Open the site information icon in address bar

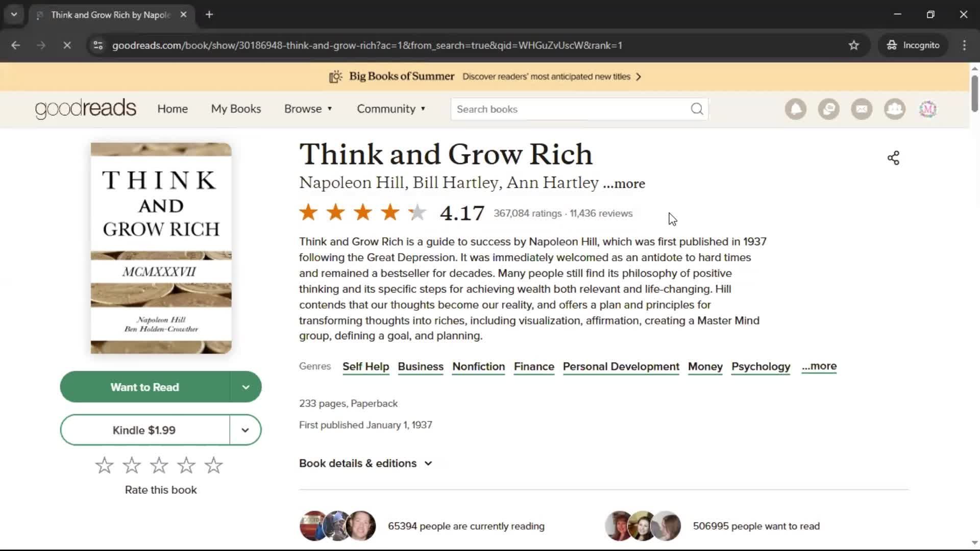pyautogui.click(x=98, y=45)
